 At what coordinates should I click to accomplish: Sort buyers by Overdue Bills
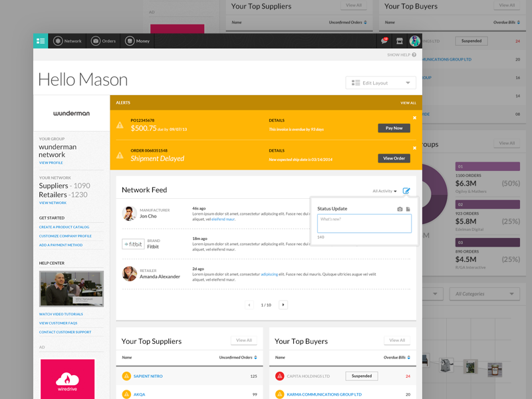(x=396, y=358)
